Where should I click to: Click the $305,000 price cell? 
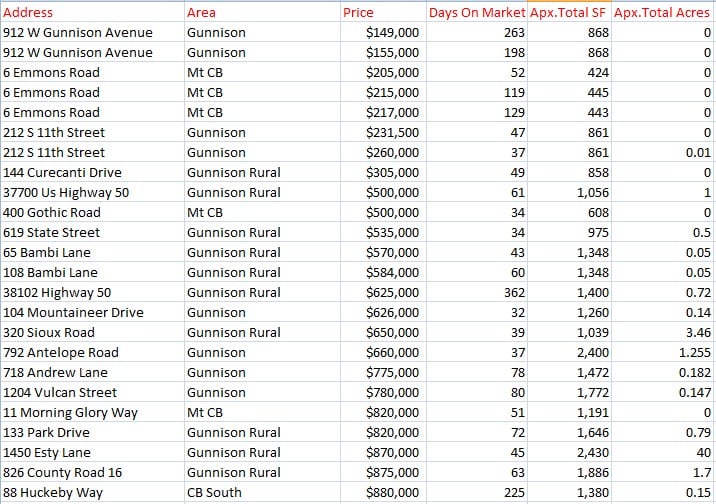[383, 173]
